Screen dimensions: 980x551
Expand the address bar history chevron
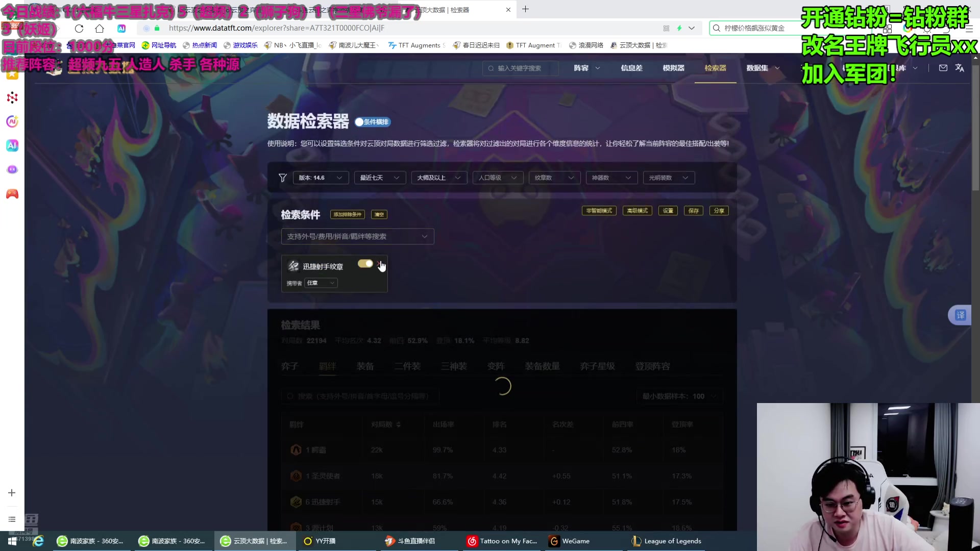pyautogui.click(x=692, y=28)
